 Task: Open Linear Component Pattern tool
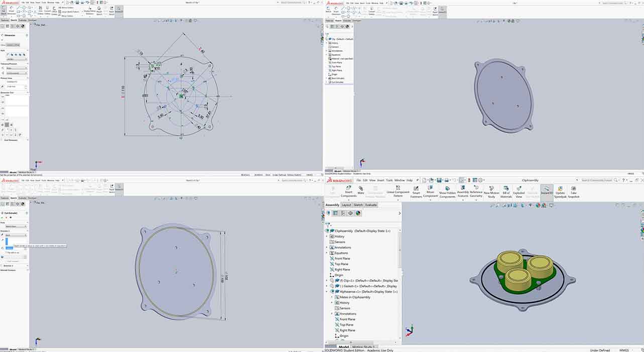click(398, 192)
